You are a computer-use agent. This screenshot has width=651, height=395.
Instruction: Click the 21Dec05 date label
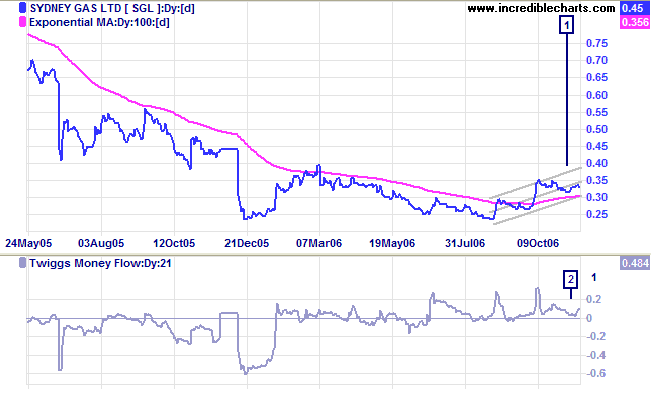pos(247,243)
